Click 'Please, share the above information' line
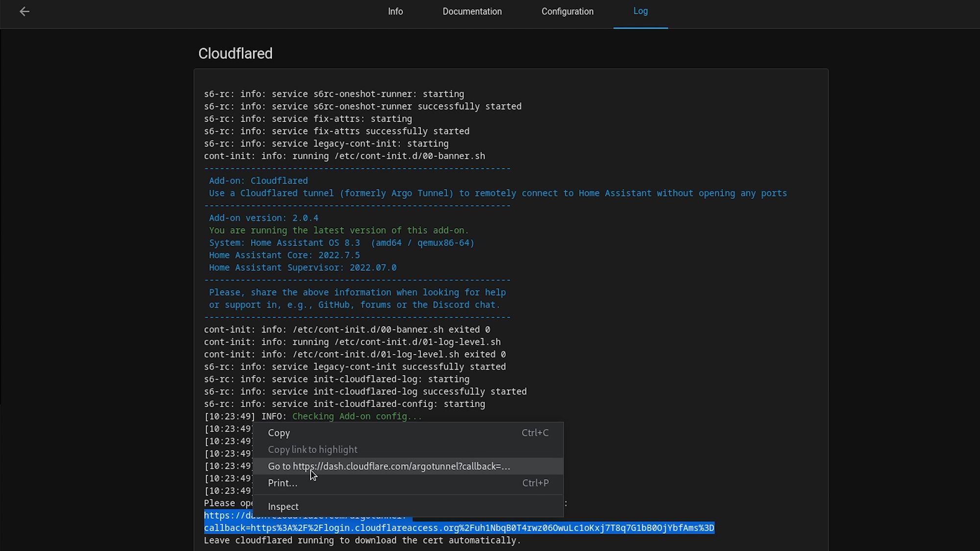Viewport: 980px width, 551px height. [357, 292]
